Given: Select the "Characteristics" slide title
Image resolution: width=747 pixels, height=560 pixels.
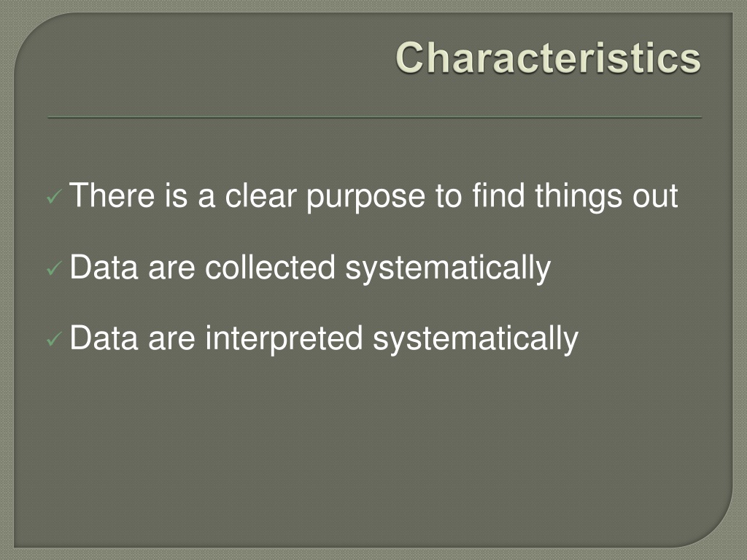Looking at the screenshot, I should pos(548,58).
